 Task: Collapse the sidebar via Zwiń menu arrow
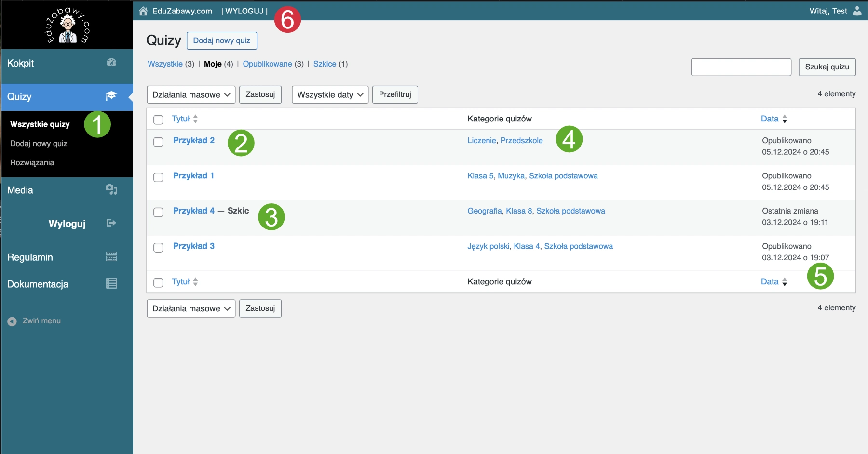point(12,321)
